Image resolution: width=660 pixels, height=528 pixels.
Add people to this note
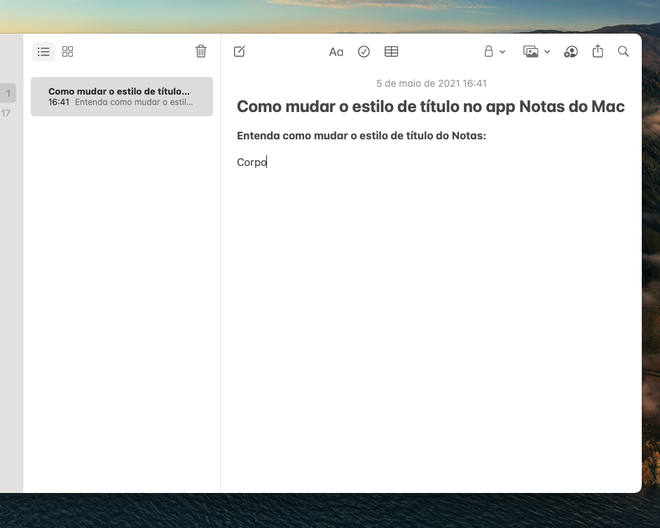(571, 52)
